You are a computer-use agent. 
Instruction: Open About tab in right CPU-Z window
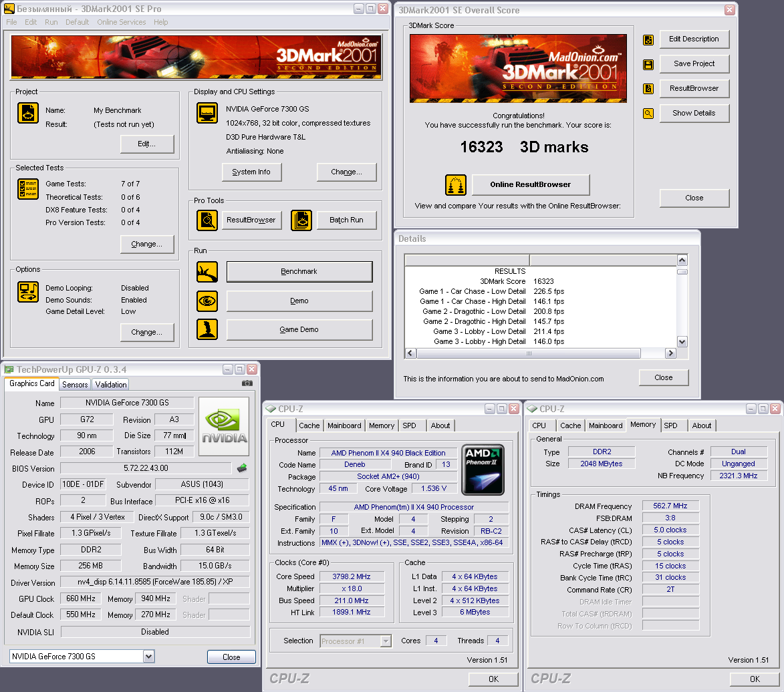pyautogui.click(x=702, y=425)
